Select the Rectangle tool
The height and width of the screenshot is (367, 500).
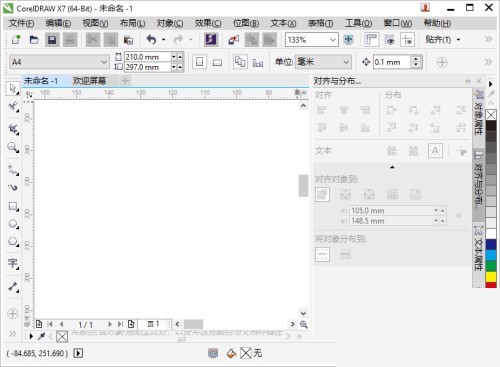click(13, 206)
